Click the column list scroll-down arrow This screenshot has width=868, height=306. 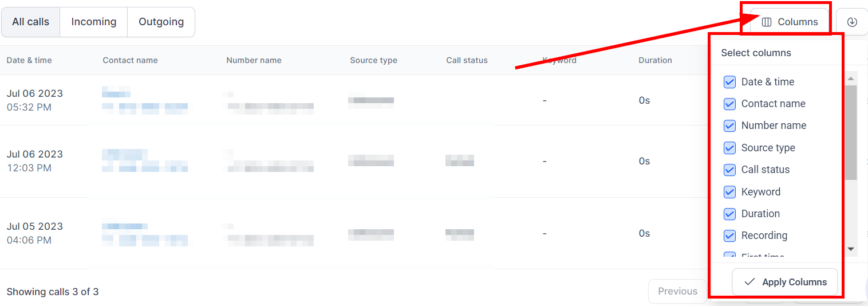coord(851,249)
